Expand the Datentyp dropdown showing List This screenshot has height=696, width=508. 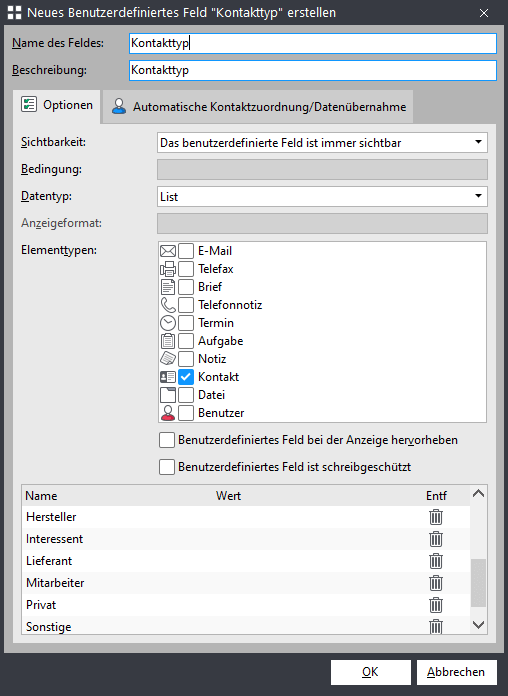(322, 196)
